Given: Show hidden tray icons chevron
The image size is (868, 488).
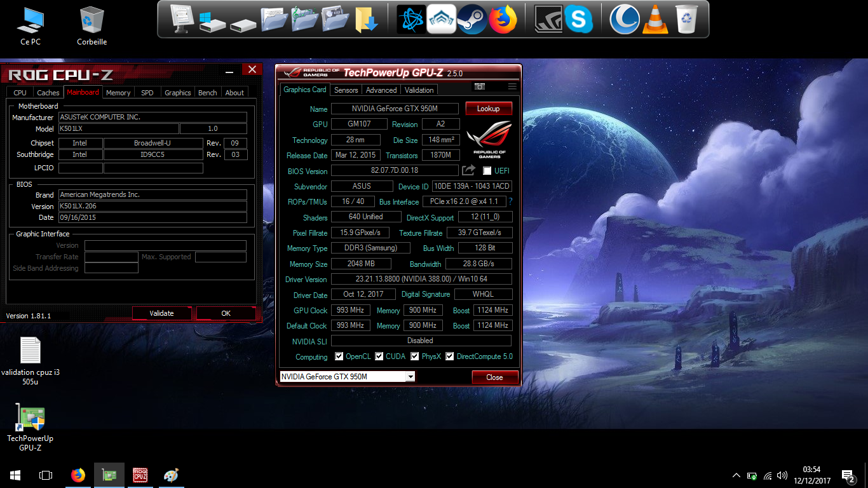Looking at the screenshot, I should click(736, 475).
